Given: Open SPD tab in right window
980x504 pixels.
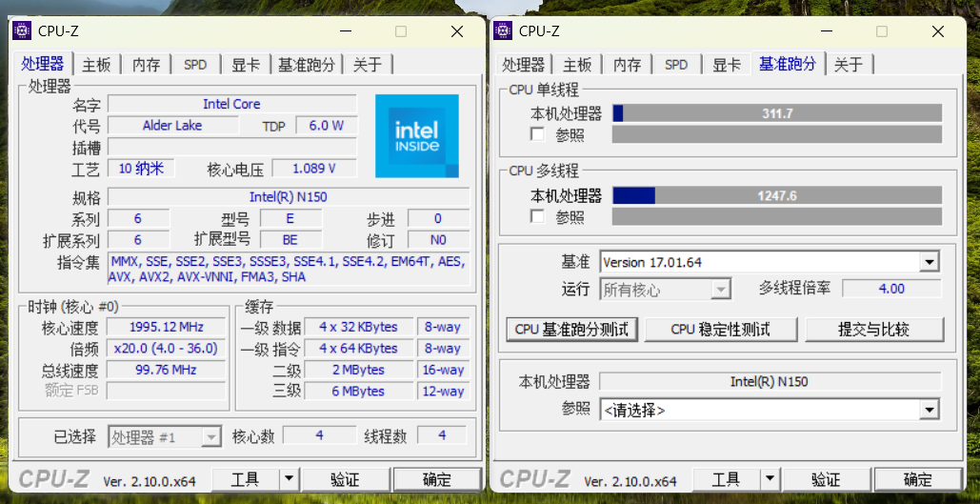Looking at the screenshot, I should (676, 65).
